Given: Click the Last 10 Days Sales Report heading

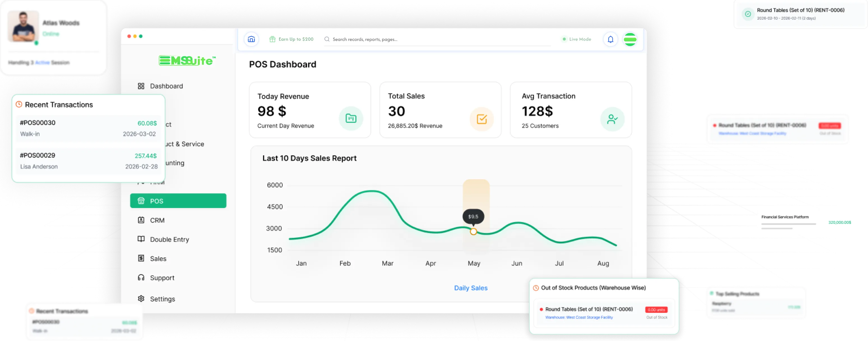Looking at the screenshot, I should pos(309,158).
